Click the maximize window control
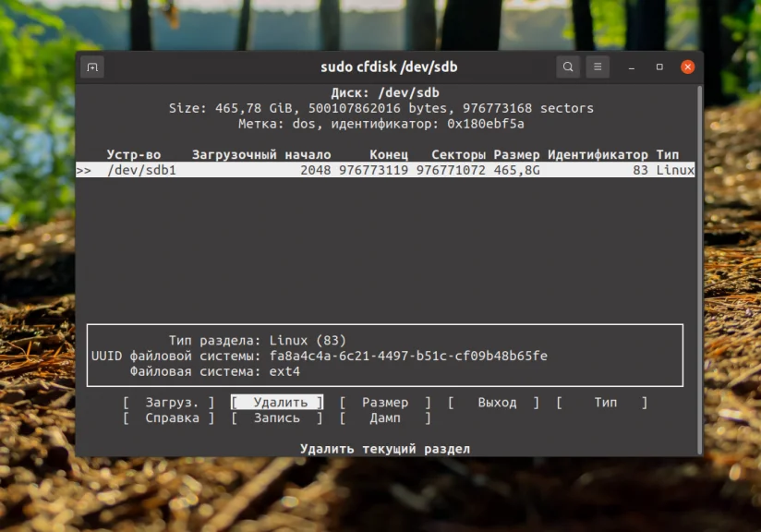Screen dimensions: 761x532 [x=658, y=67]
